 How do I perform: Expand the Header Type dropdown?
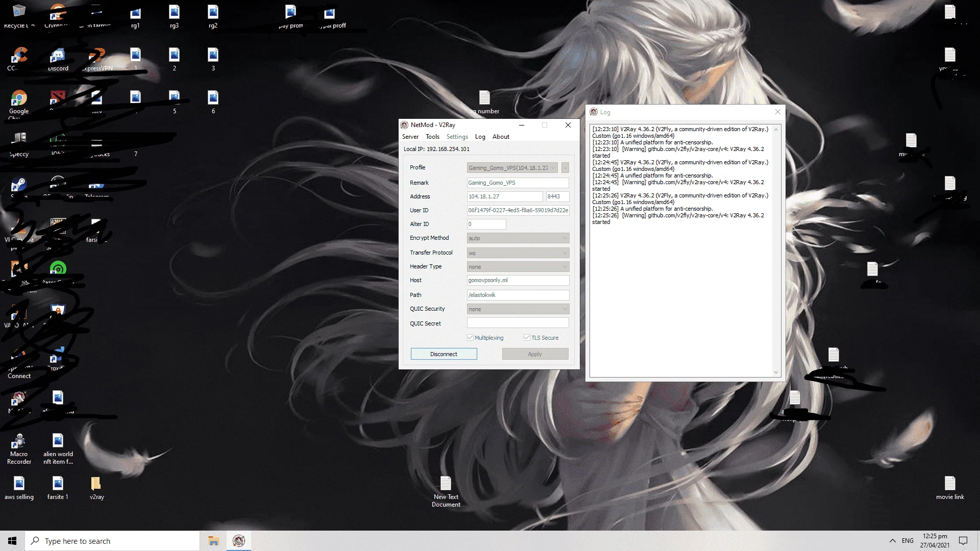point(518,267)
